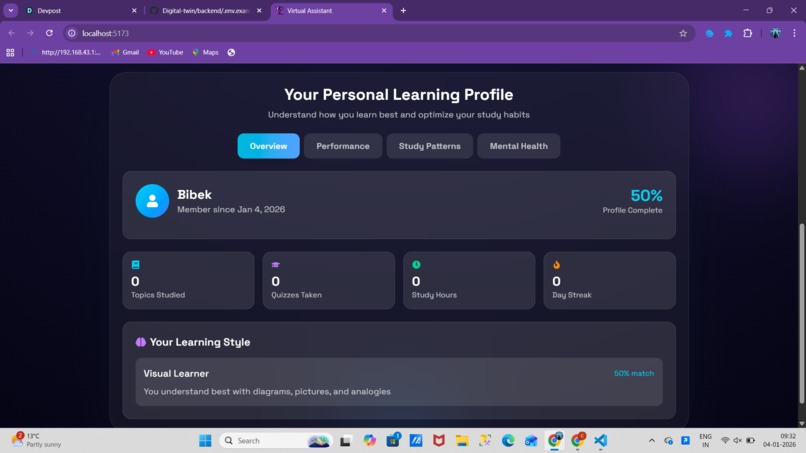Image resolution: width=806 pixels, height=453 pixels.
Task: Open the Mental Health tab
Action: [519, 146]
